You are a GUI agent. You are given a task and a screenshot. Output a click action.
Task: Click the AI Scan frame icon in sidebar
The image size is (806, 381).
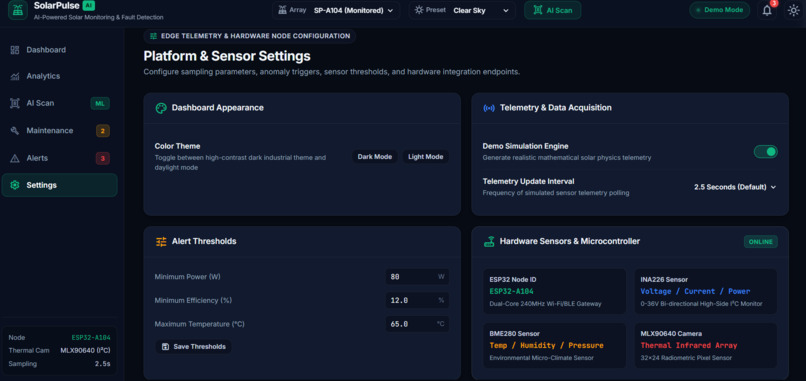(x=14, y=103)
